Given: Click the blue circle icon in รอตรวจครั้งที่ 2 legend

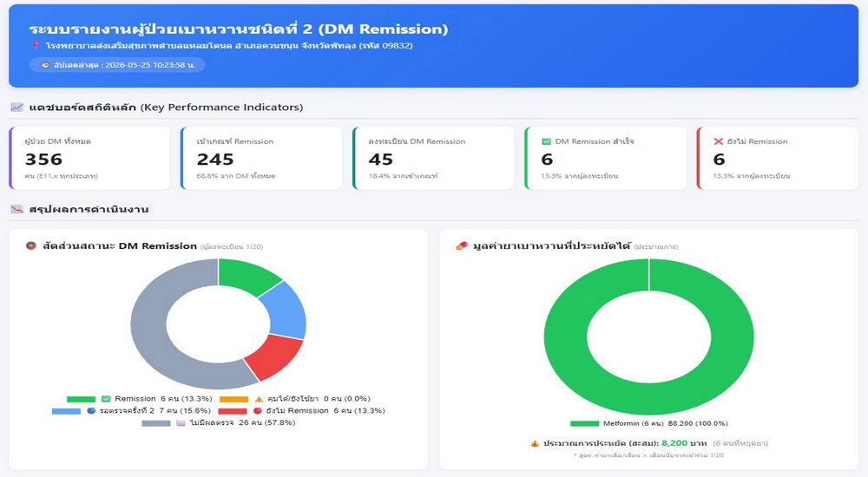Looking at the screenshot, I should tap(91, 410).
